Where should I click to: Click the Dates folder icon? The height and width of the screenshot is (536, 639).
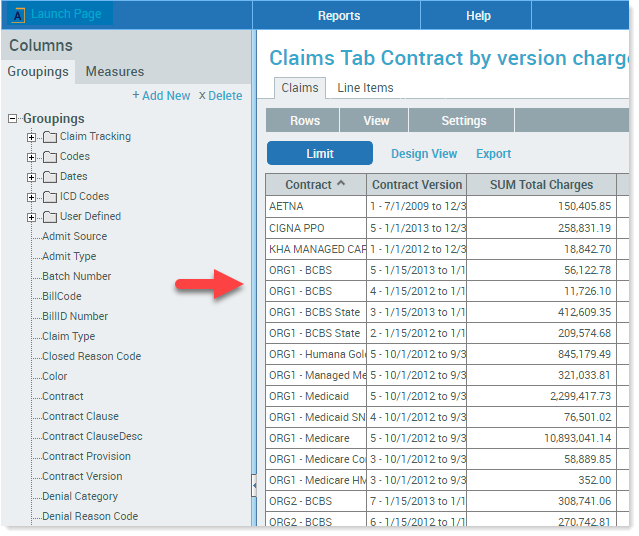[x=50, y=177]
